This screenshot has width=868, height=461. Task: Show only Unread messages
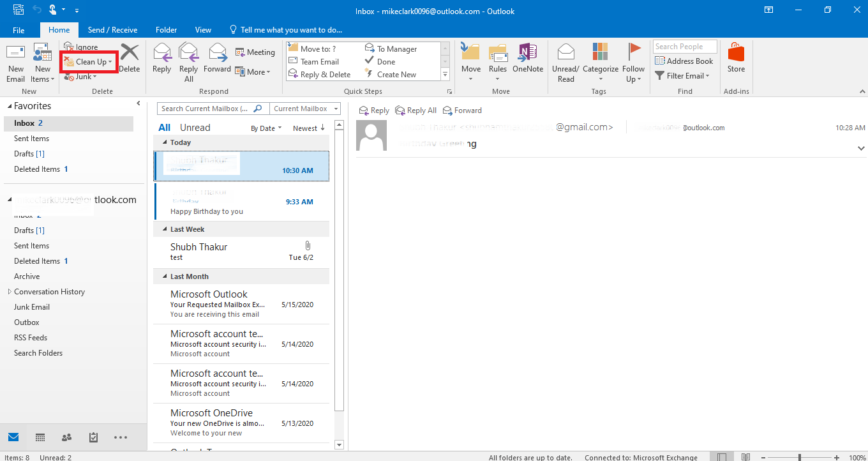pos(195,128)
